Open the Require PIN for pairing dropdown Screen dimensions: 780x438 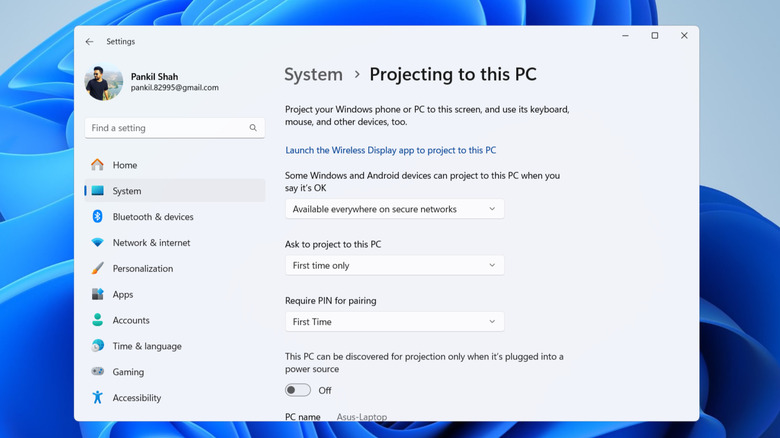394,322
